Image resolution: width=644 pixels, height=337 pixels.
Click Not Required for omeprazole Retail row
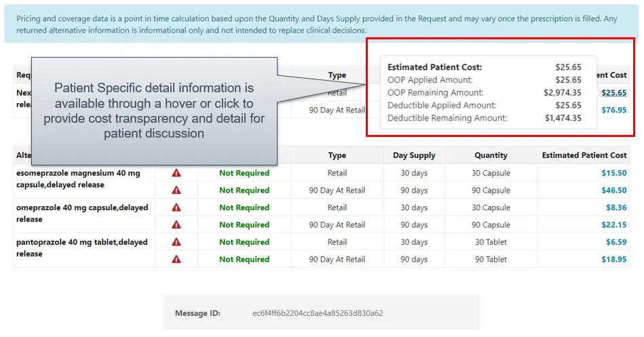[x=244, y=207]
